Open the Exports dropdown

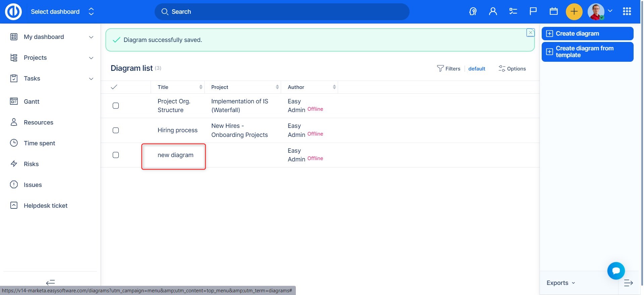[560, 283]
